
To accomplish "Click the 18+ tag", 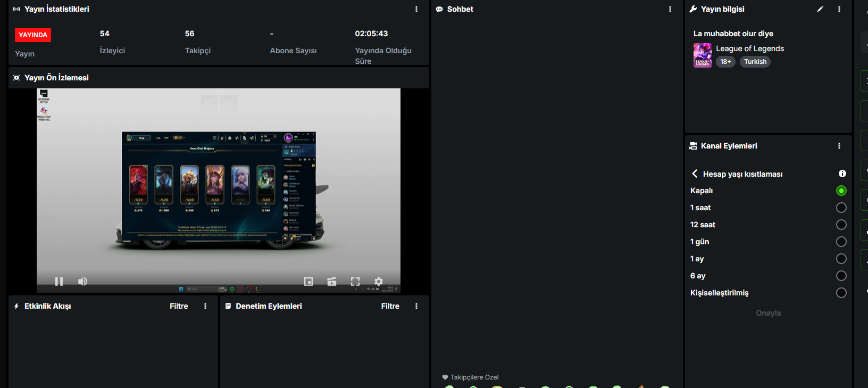I will point(725,62).
